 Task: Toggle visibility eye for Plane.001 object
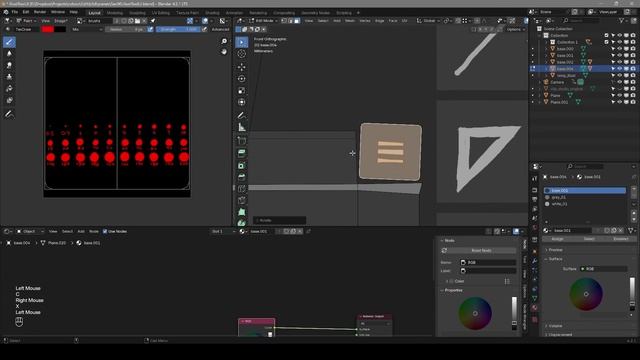[x=620, y=102]
